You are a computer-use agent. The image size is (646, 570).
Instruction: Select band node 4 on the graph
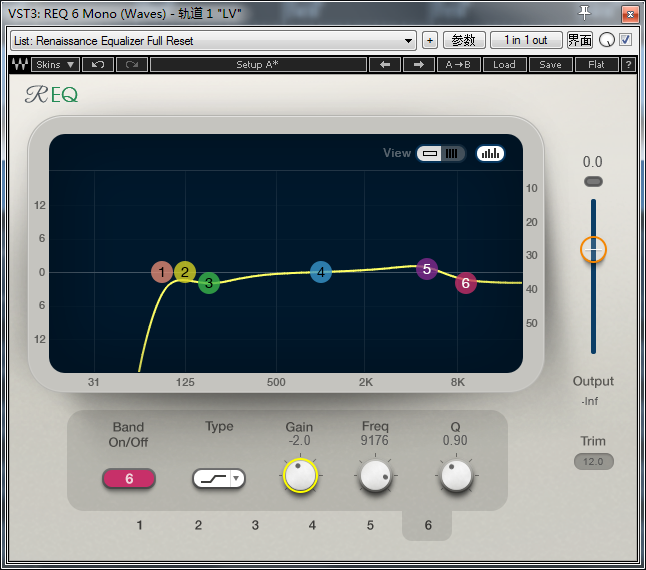coord(321,272)
